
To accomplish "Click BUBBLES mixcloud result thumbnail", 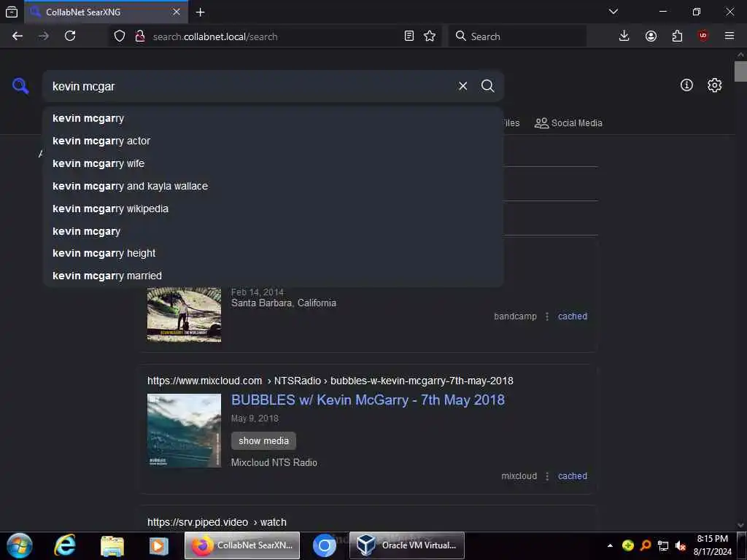I will 184,430.
